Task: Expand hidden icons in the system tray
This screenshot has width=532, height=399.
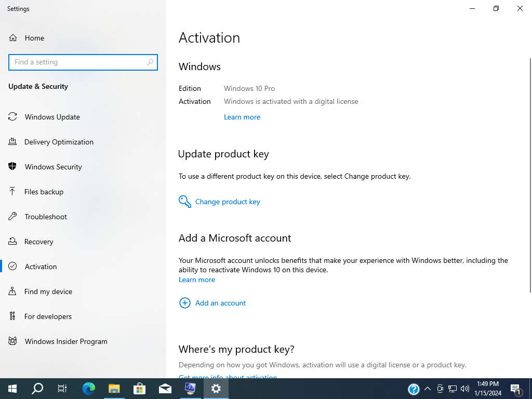Action: pos(427,388)
